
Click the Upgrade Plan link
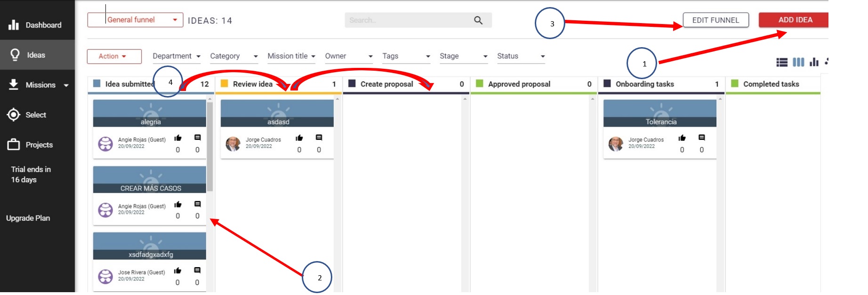(x=28, y=218)
